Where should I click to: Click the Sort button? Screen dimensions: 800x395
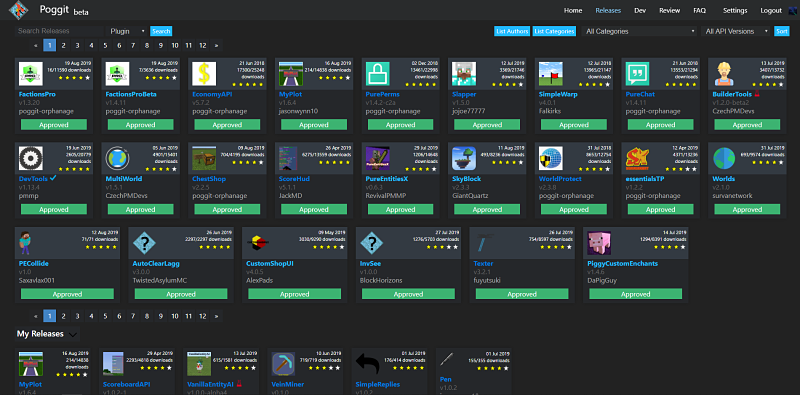[781, 31]
